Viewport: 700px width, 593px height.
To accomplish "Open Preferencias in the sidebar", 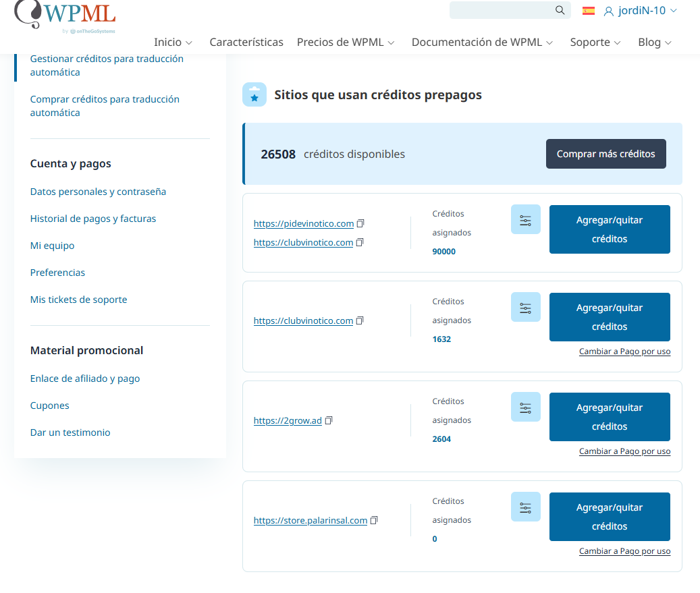I will coord(57,273).
